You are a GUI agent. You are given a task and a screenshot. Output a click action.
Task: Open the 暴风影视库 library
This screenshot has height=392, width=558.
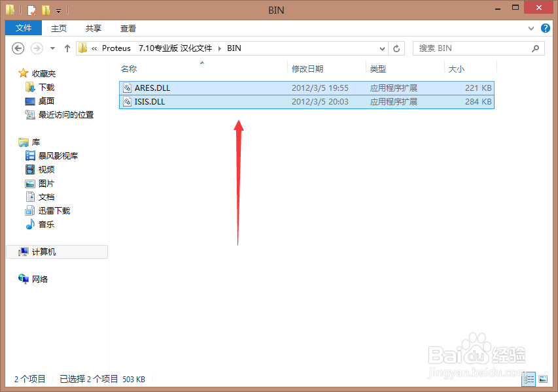[58, 155]
